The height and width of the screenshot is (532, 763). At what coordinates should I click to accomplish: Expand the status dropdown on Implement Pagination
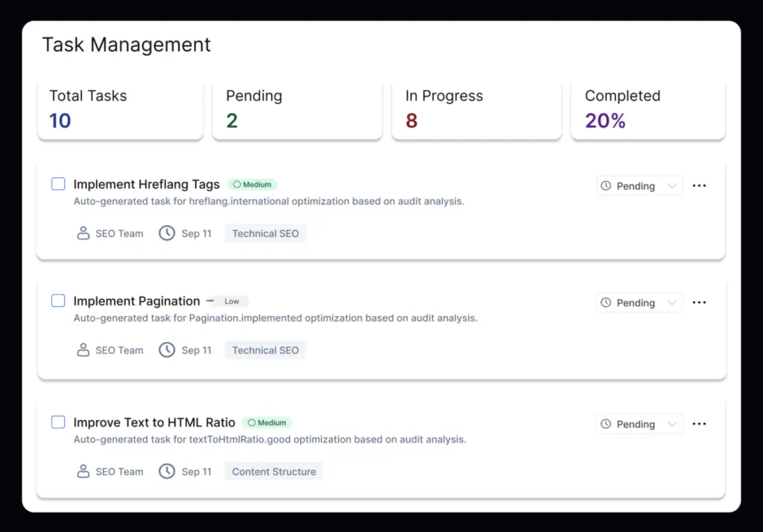(639, 303)
